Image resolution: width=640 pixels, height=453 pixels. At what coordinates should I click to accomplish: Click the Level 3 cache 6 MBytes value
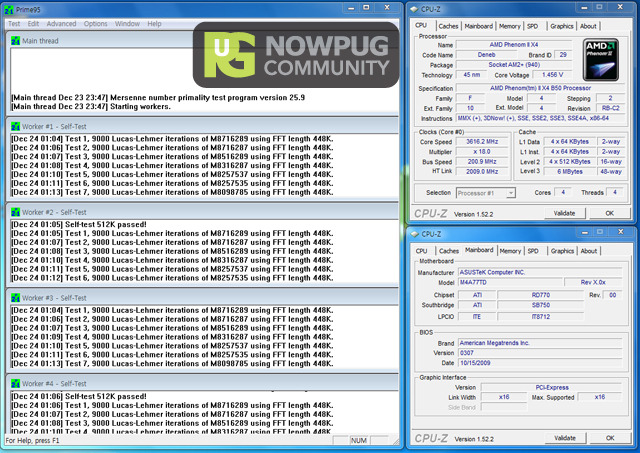tap(570, 171)
